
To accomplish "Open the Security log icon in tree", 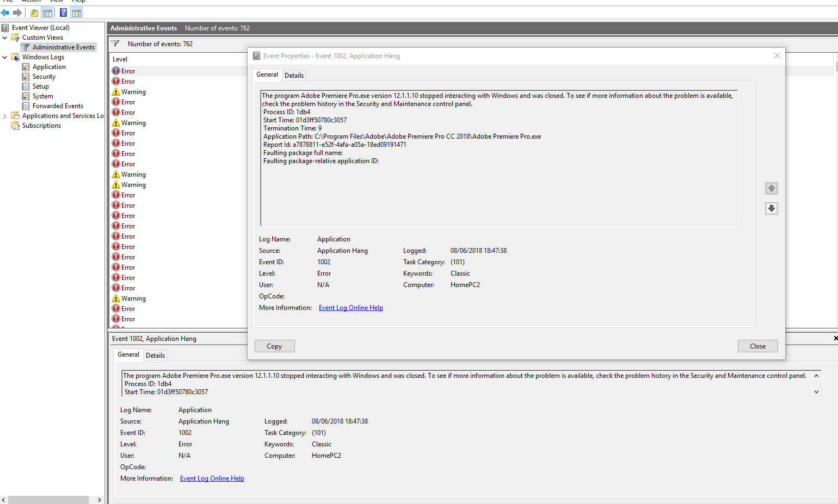I will tap(26, 77).
